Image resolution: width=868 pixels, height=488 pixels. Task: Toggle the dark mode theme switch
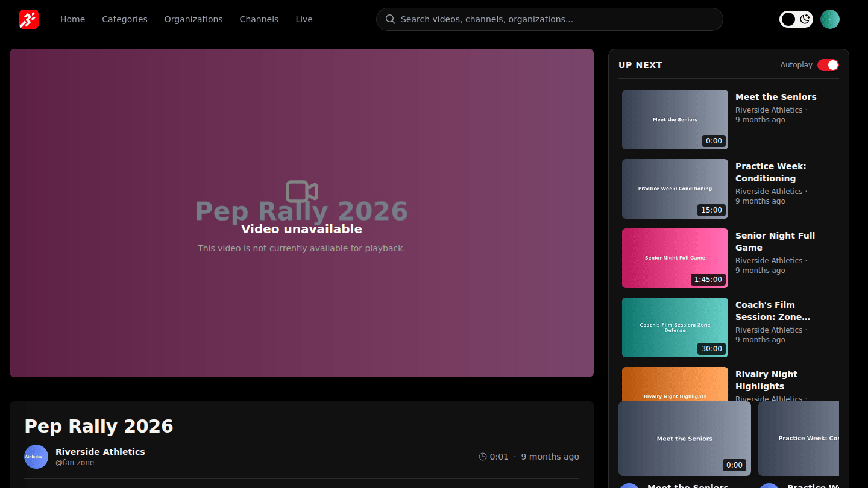(x=796, y=19)
